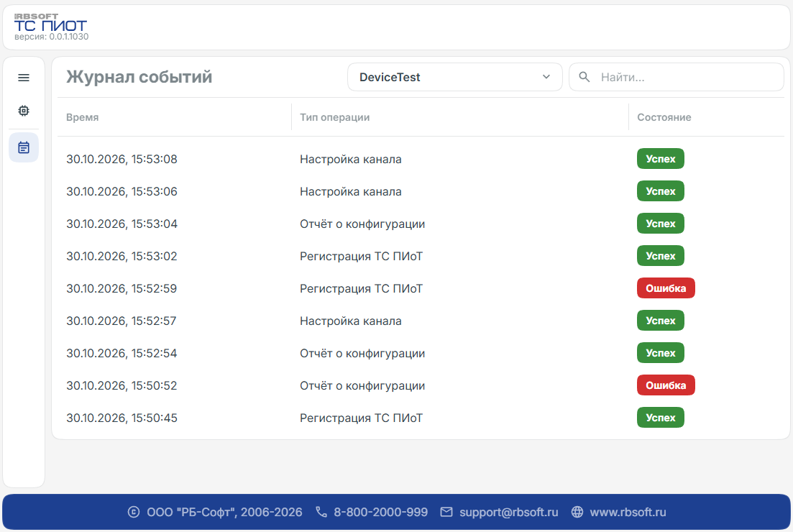Sort by the Состояние column header
The width and height of the screenshot is (793, 532).
pyautogui.click(x=664, y=117)
